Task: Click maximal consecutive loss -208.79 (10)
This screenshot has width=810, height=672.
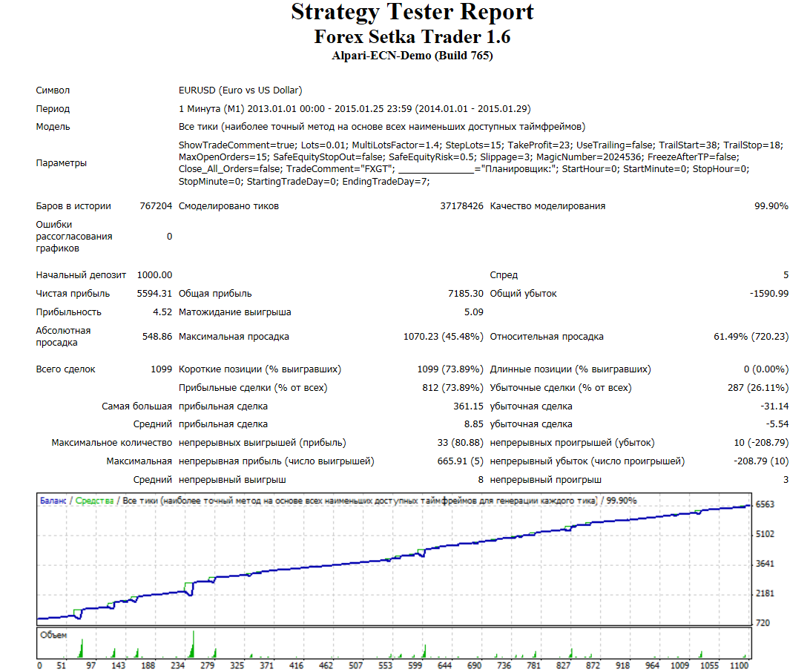Action: (x=761, y=461)
